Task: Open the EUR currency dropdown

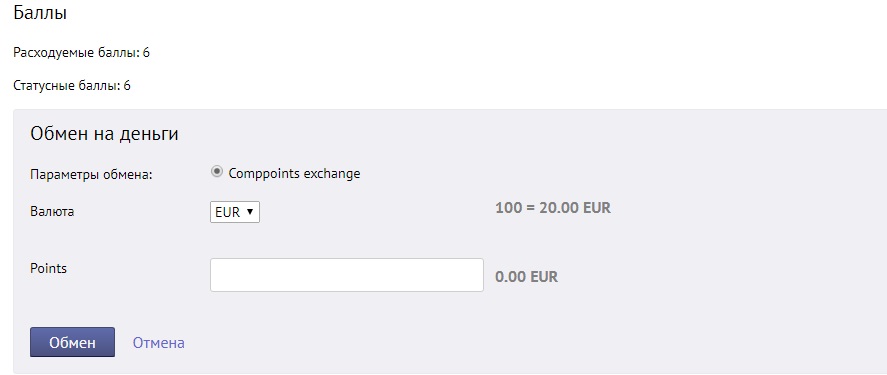Action: tap(235, 212)
